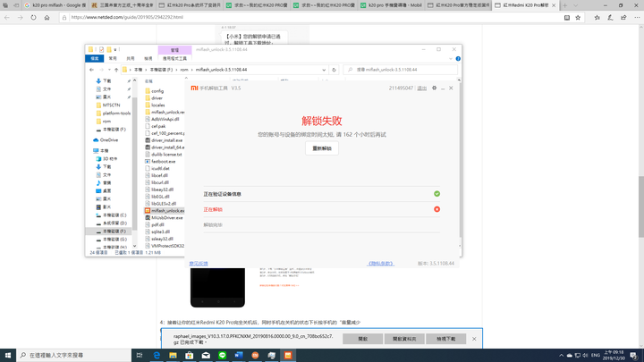Screen dimensions: 644x362
Task: Go to browser home page
Action: [x=47, y=17]
